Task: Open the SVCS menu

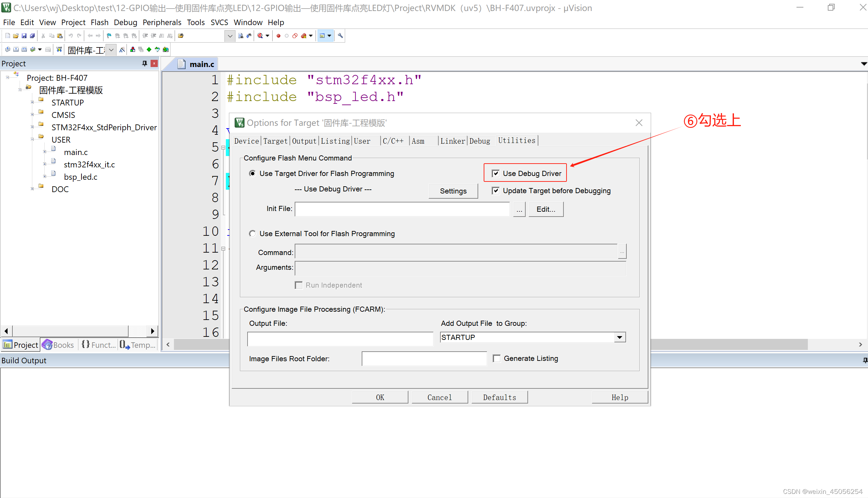Action: pyautogui.click(x=219, y=22)
